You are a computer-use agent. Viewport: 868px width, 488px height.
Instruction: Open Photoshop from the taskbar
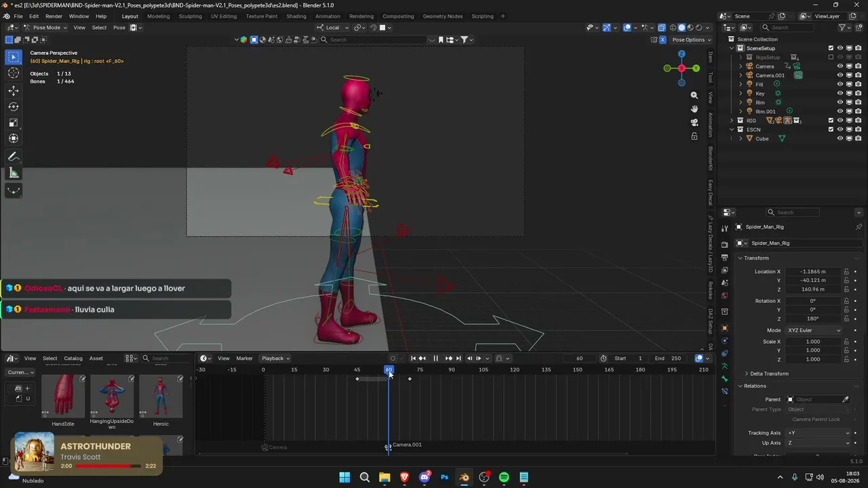click(x=444, y=477)
